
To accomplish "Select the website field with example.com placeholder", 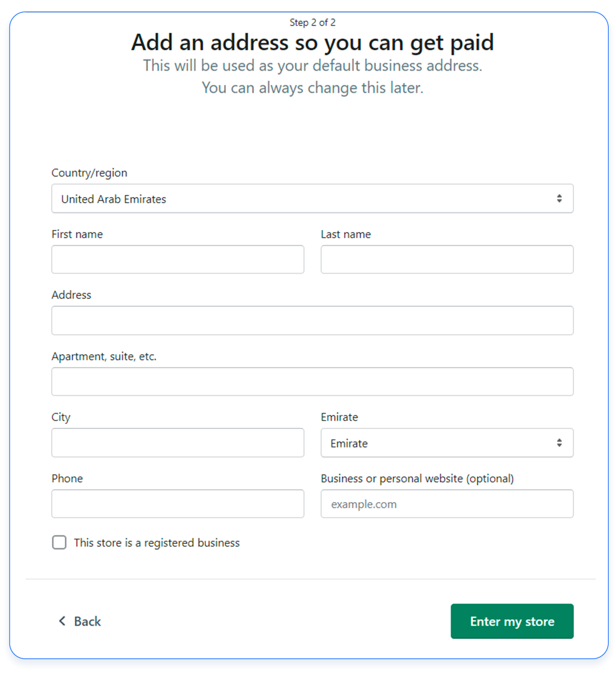I will (x=447, y=503).
